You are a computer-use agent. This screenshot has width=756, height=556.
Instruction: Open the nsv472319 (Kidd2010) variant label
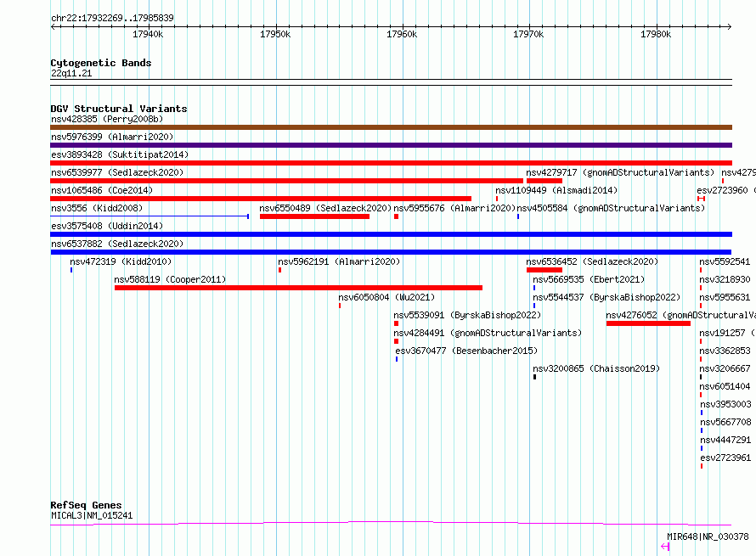pos(121,261)
